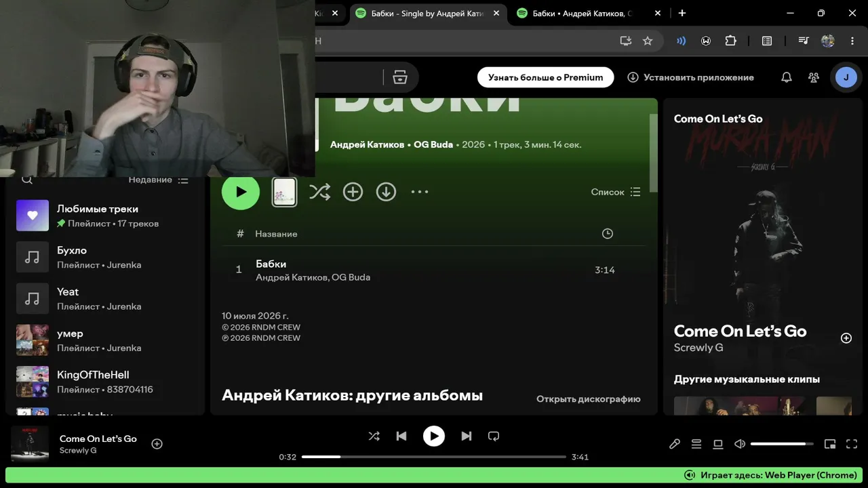
Task: Open the notifications bell
Action: pyautogui.click(x=787, y=77)
